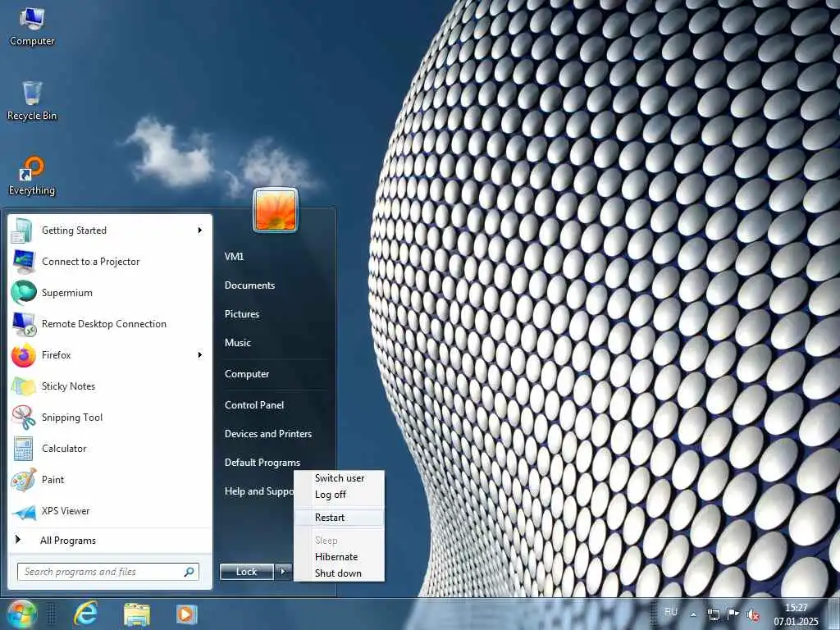Open the Sticky Notes icon
This screenshot has height=630, width=840.
pos(23,386)
